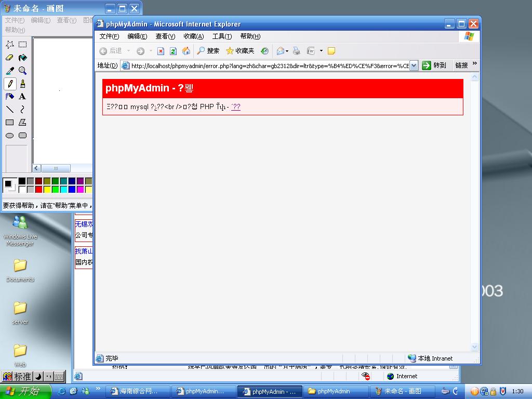The width and height of the screenshot is (532, 399).
Task: Pick the red color swatch in Paint
Action: (38, 189)
